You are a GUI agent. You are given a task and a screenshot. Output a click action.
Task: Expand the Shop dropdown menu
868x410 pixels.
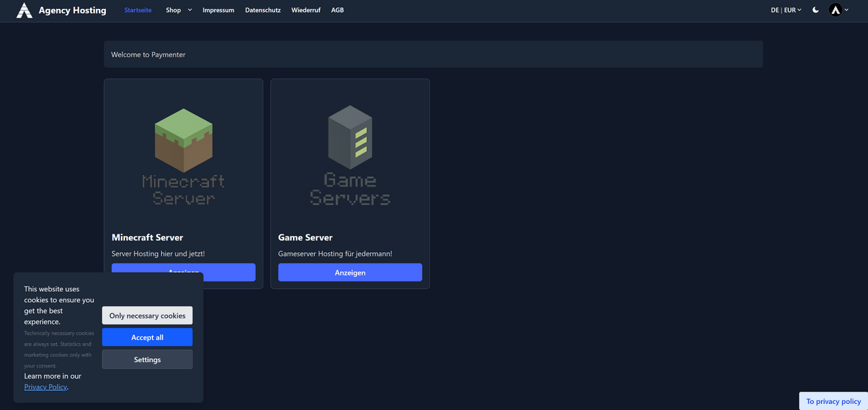click(x=179, y=10)
